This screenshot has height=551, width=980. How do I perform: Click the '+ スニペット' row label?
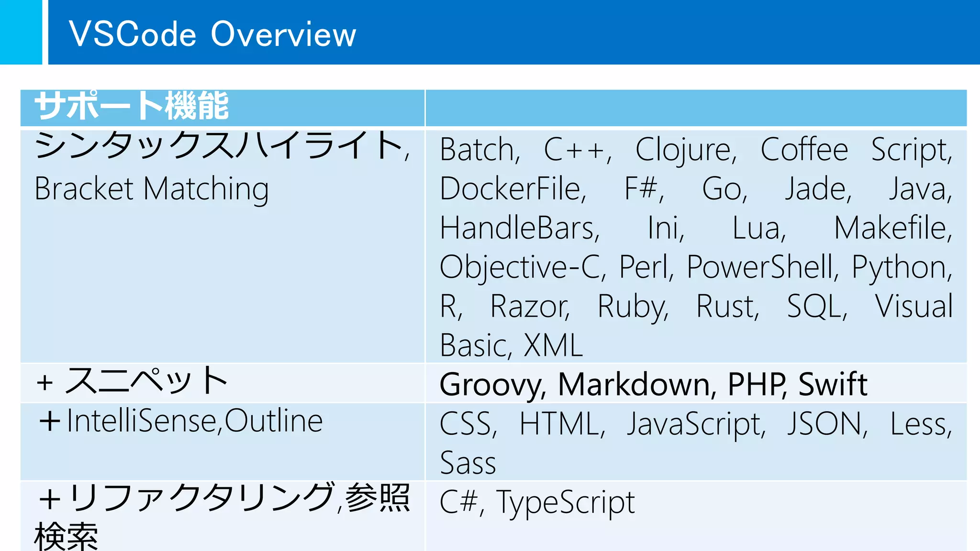tap(132, 381)
